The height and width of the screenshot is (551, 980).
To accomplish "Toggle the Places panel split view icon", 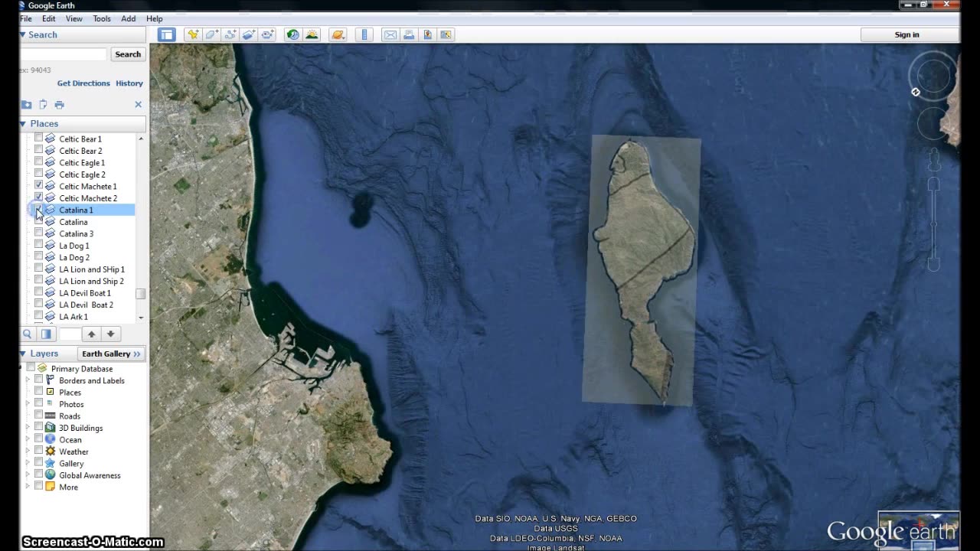I will (46, 334).
